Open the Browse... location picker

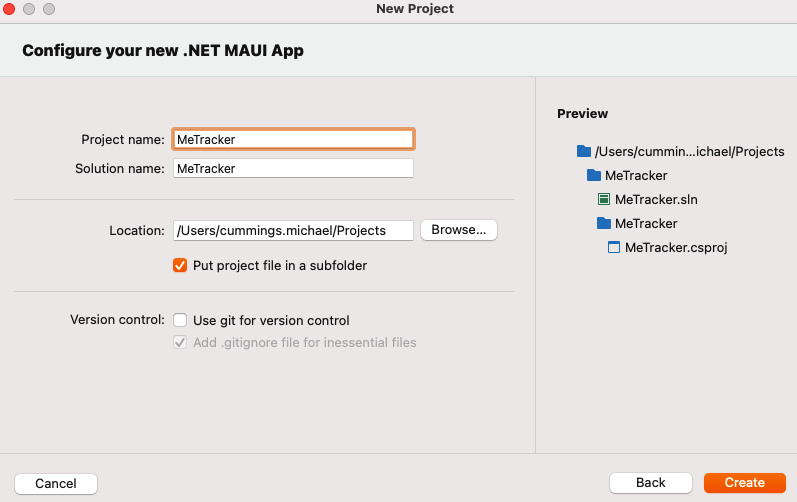click(458, 230)
